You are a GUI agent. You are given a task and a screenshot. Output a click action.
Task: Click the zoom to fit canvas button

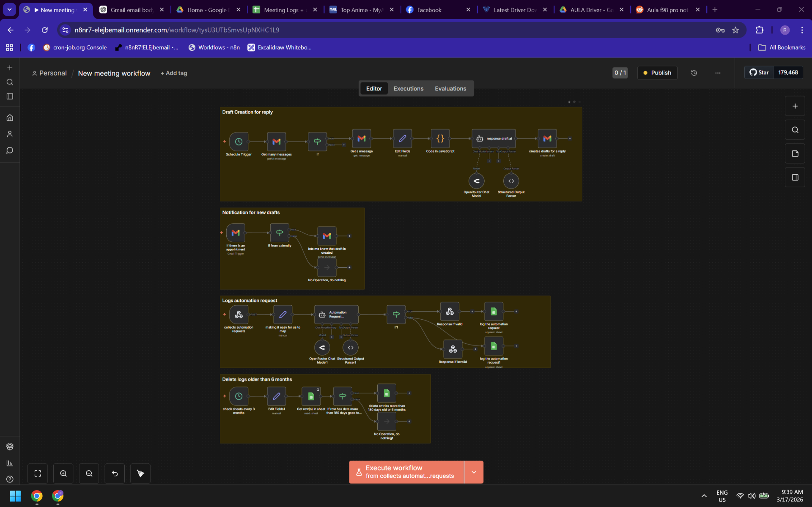[38, 474]
